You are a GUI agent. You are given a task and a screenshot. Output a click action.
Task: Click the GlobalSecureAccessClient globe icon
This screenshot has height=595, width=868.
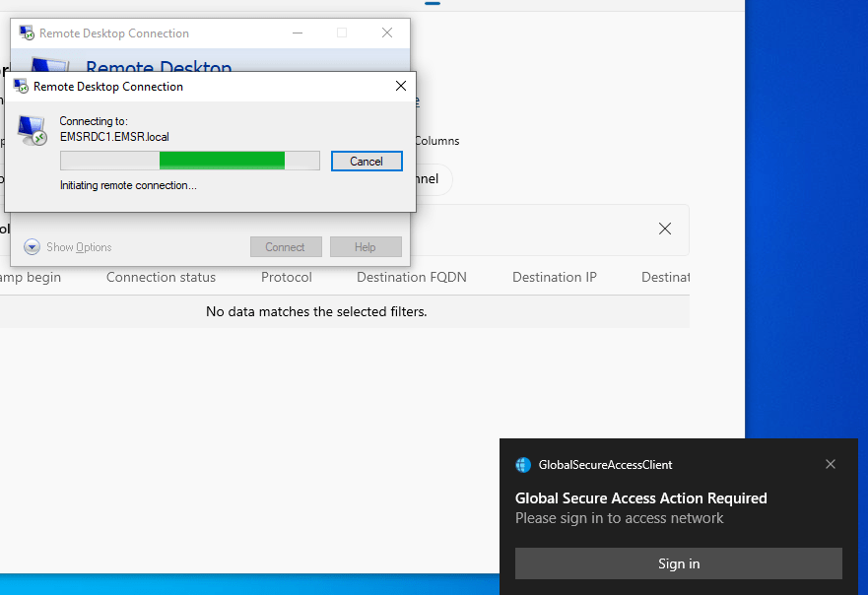[522, 464]
